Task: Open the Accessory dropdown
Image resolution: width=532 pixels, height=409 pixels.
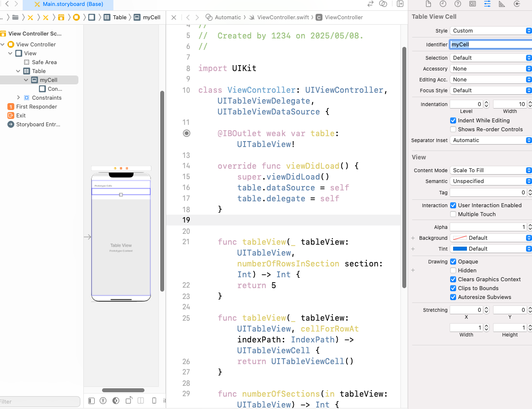Action: [x=491, y=69]
